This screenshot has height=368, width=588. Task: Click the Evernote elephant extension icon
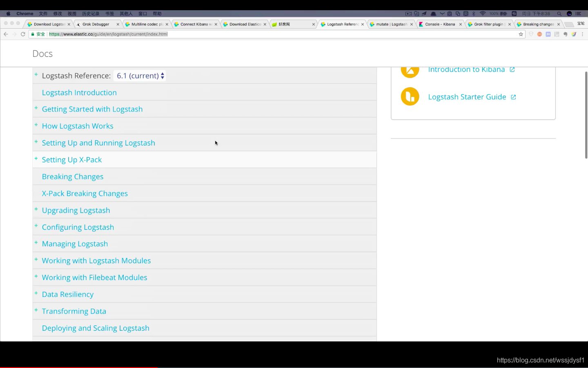pyautogui.click(x=566, y=34)
